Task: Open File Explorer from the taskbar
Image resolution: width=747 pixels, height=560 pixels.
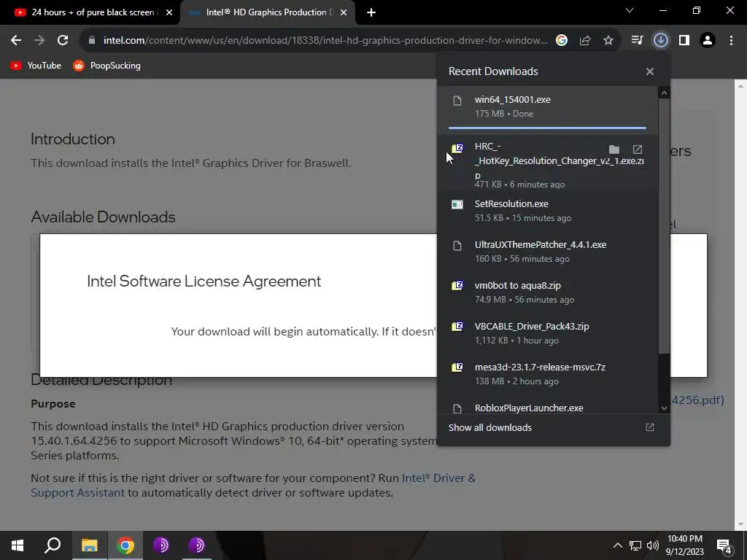Action: [89, 545]
